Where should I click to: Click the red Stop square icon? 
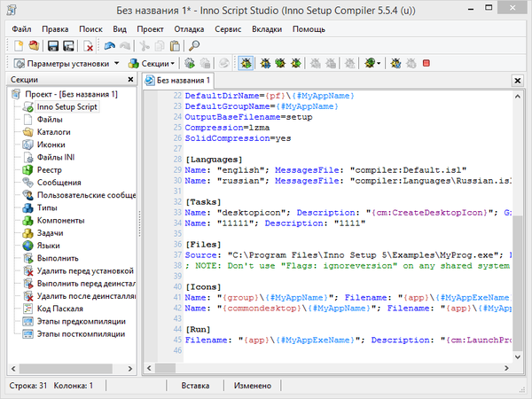coord(426,64)
